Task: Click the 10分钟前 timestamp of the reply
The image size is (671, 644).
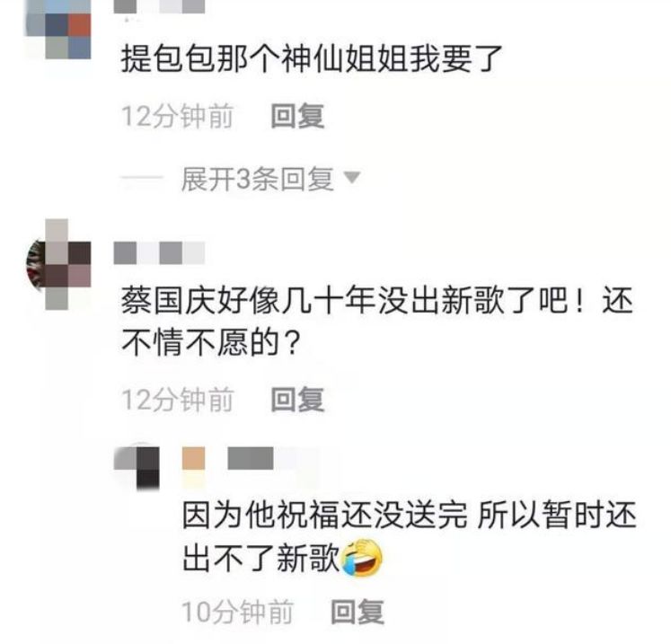Action: (x=237, y=612)
